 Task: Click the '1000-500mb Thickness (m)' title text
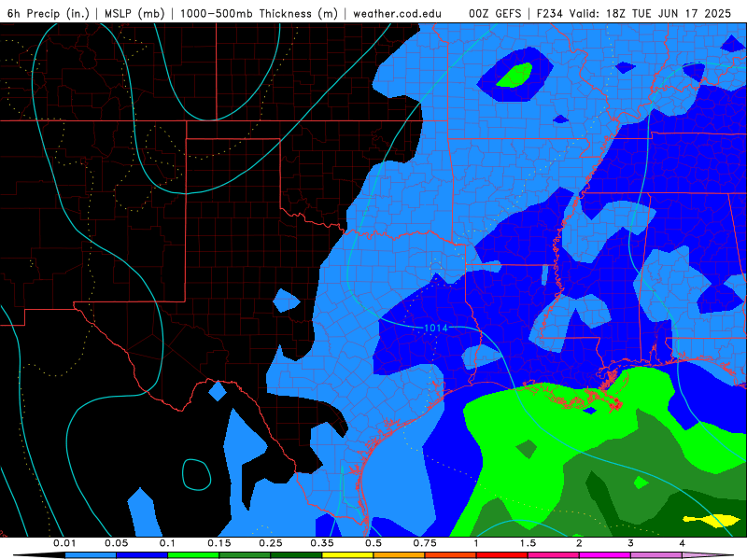tap(259, 13)
